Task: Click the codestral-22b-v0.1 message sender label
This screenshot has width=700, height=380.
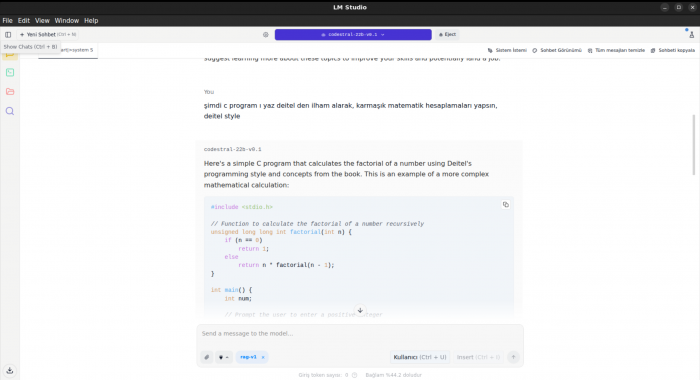Action: (x=233, y=150)
